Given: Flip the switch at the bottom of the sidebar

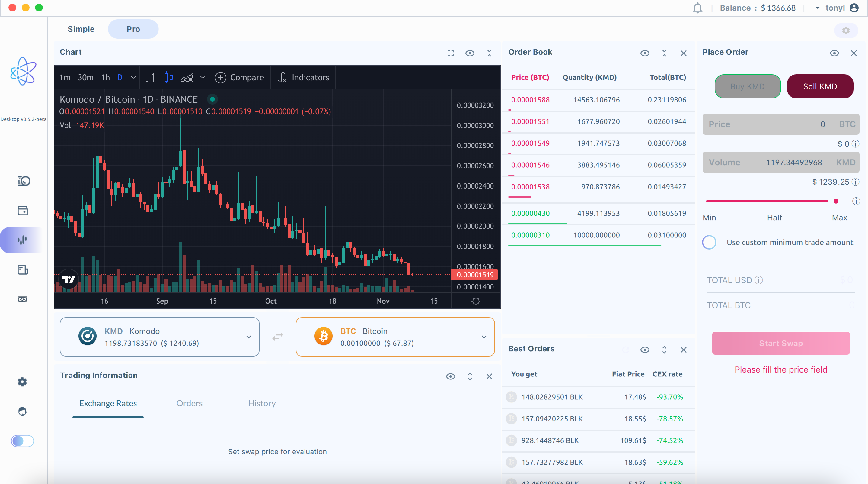Looking at the screenshot, I should click(x=22, y=441).
